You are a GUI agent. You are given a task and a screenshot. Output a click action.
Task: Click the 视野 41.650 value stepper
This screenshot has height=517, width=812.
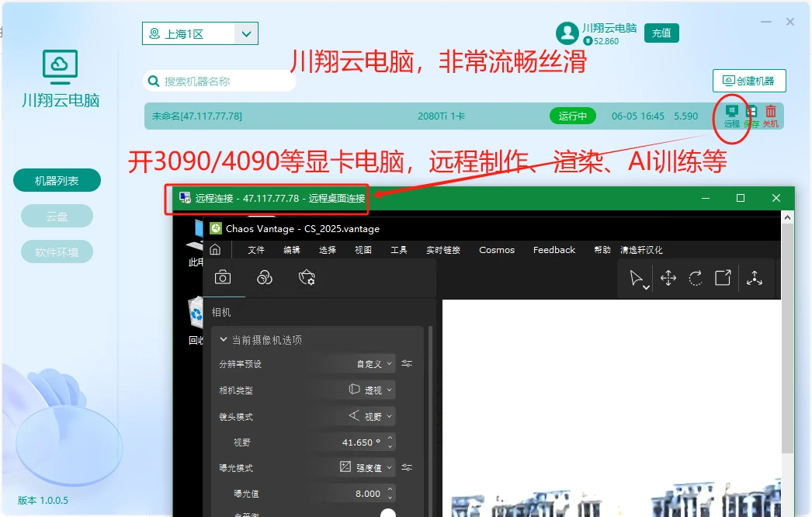(390, 442)
